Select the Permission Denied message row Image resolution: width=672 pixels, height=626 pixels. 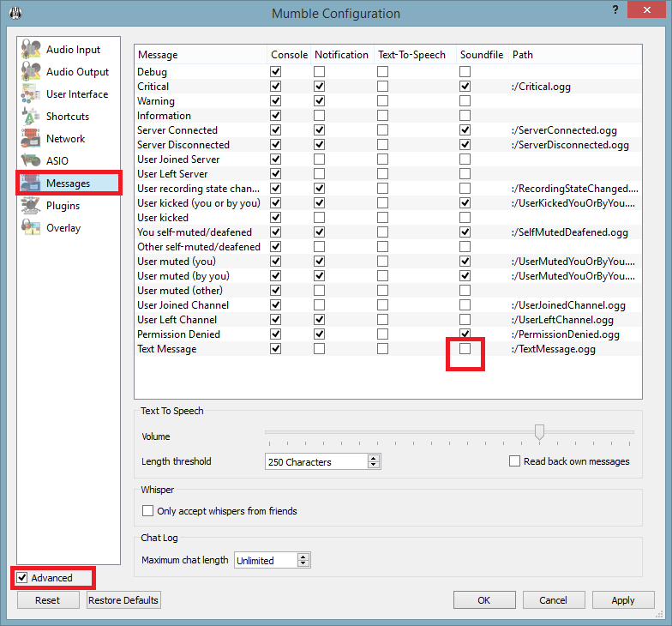178,334
